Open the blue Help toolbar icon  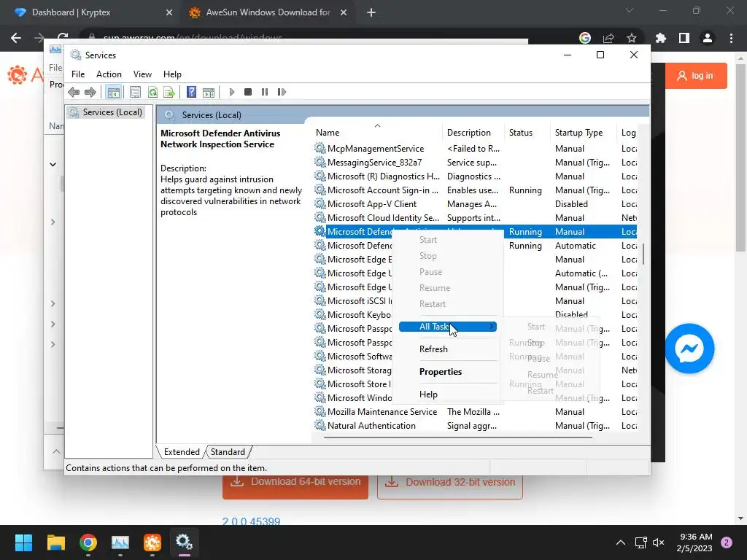pos(191,92)
